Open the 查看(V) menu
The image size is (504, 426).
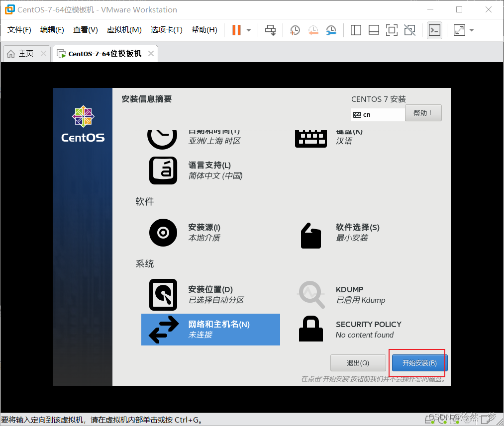tap(85, 30)
